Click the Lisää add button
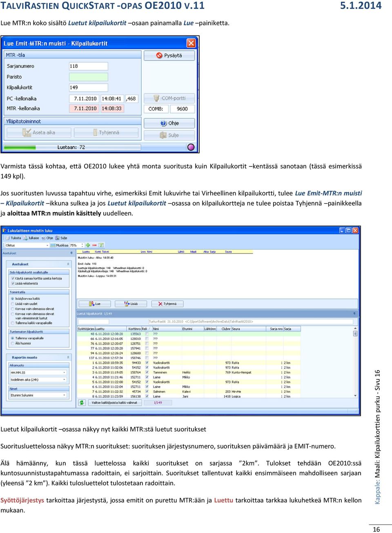This screenshot has width=392, height=533. [131, 304]
